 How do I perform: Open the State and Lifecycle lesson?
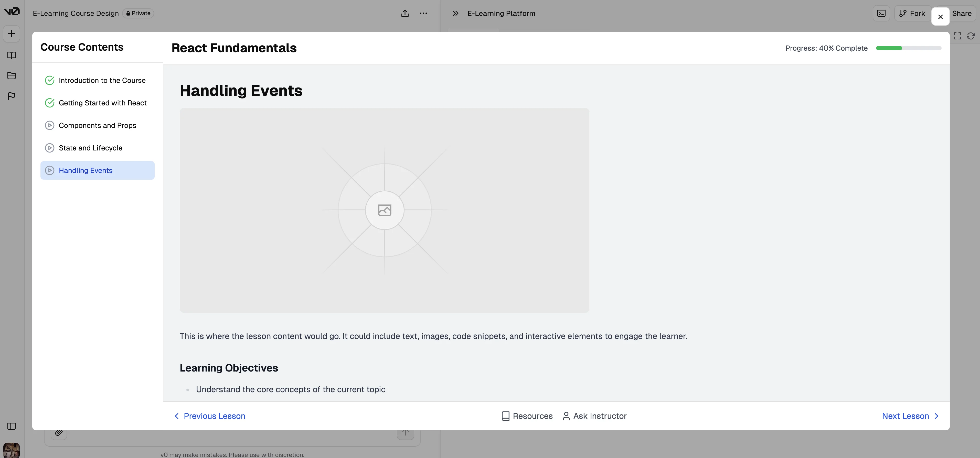tap(90, 148)
